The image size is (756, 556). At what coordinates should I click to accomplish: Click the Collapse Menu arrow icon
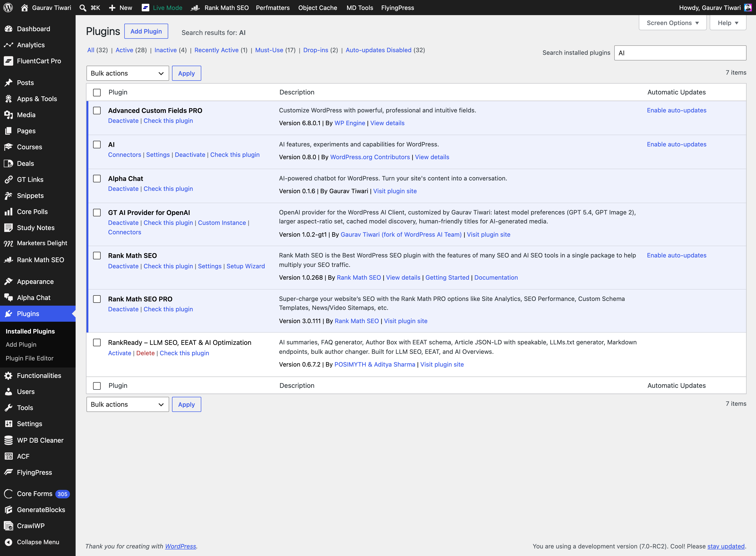click(x=9, y=542)
